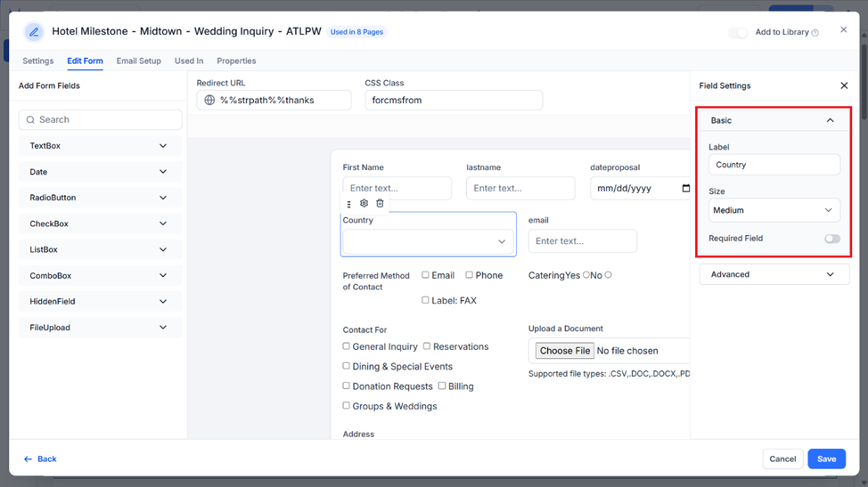Click the lastname text input

(520, 188)
